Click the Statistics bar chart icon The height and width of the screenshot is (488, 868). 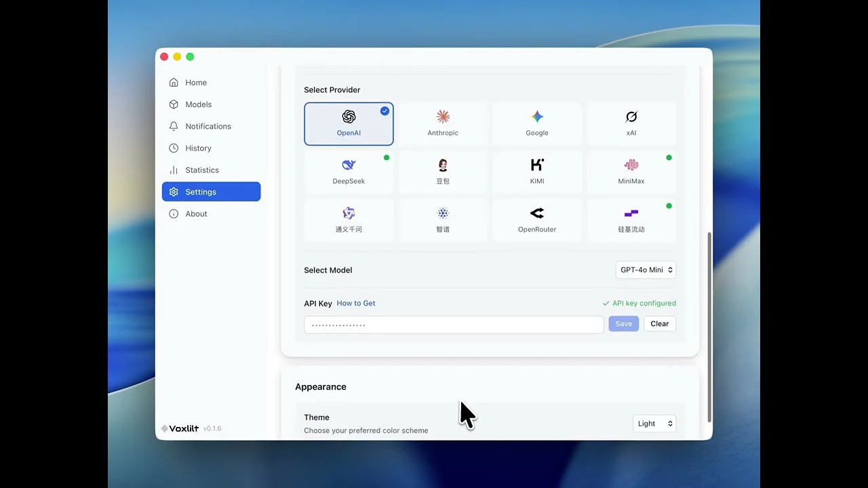coord(174,170)
